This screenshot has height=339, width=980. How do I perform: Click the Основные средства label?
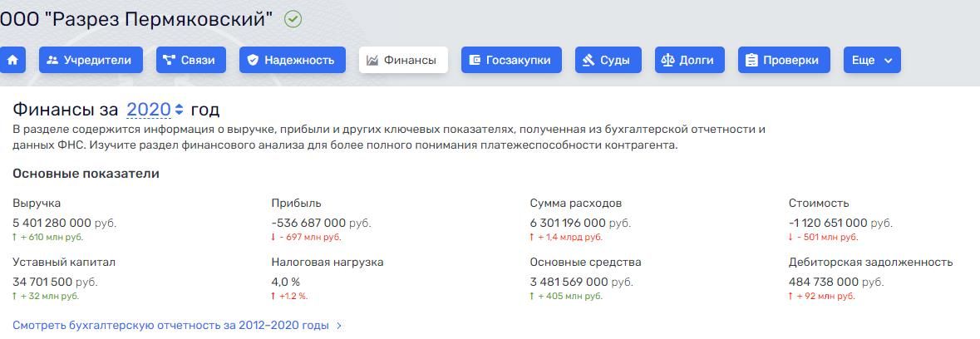click(x=586, y=263)
